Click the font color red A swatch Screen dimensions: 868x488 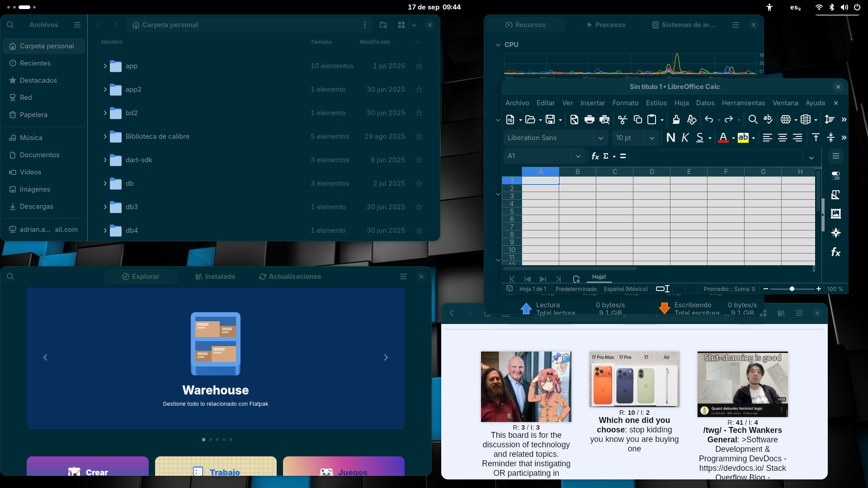pos(723,138)
